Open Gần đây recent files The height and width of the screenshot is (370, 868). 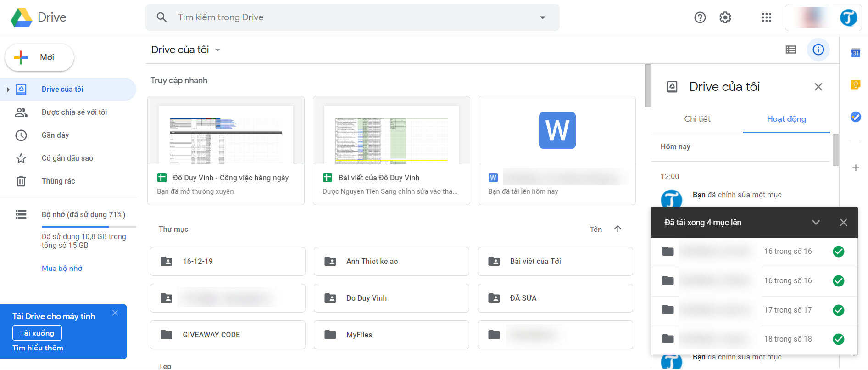point(55,135)
